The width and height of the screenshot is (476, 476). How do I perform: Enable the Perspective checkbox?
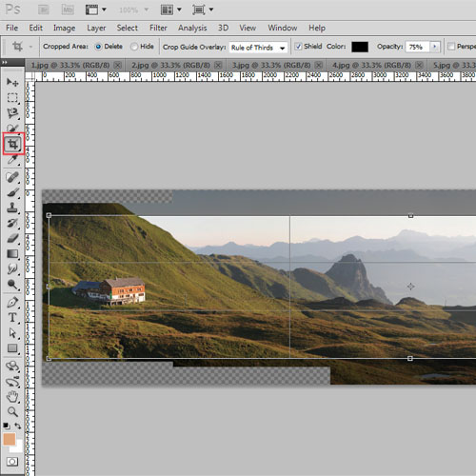pyautogui.click(x=451, y=47)
